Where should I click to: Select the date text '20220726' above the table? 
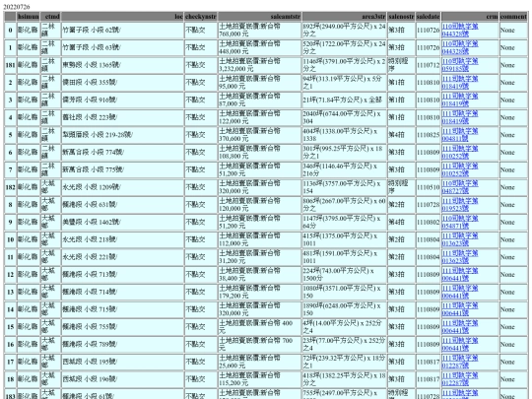[x=17, y=7]
